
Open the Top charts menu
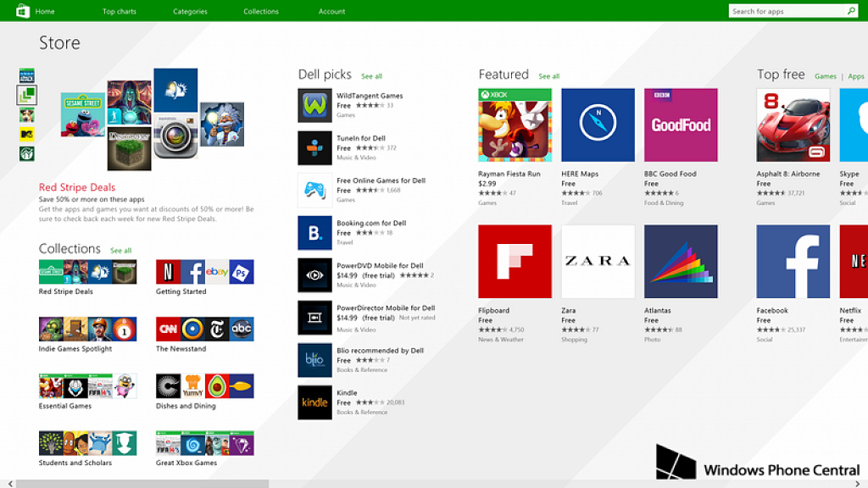(x=119, y=11)
